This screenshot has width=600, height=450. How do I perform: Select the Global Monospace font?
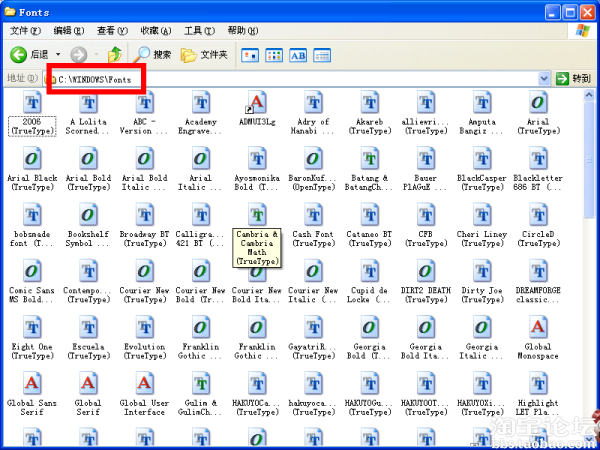[x=538, y=338]
